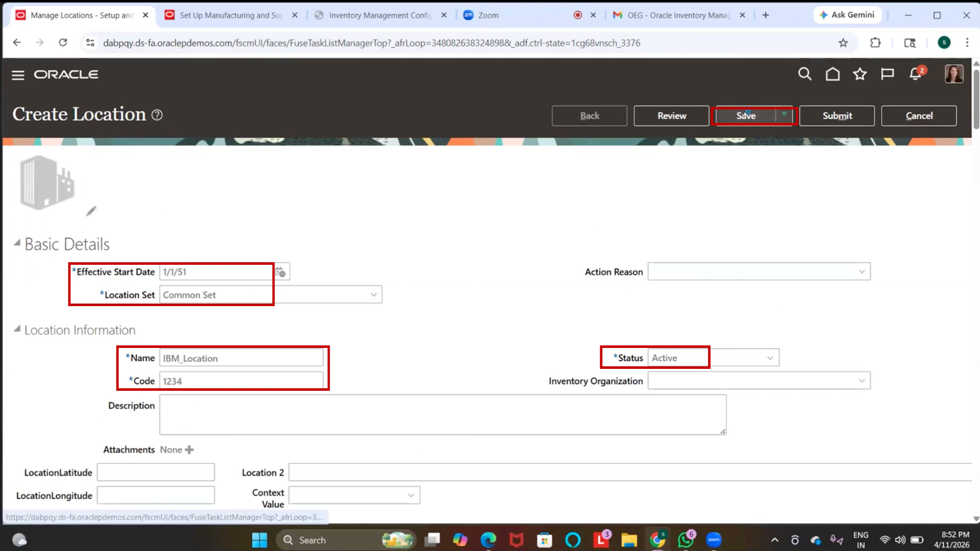Collapse the Location Information section
This screenshot has height=551, width=980.
pyautogui.click(x=17, y=329)
